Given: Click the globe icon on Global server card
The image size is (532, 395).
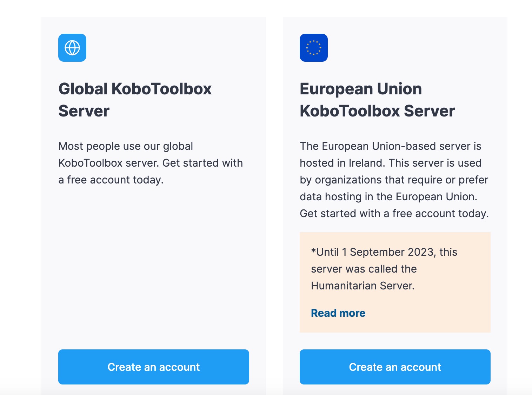Looking at the screenshot, I should point(72,48).
